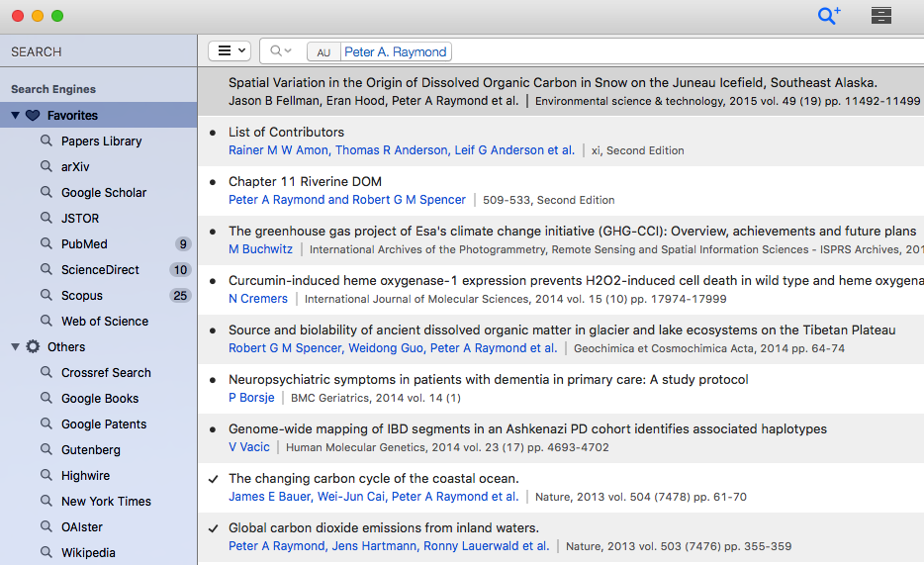The image size is (924, 565).
Task: Click magnifier icon beside PubMed
Action: 46,243
